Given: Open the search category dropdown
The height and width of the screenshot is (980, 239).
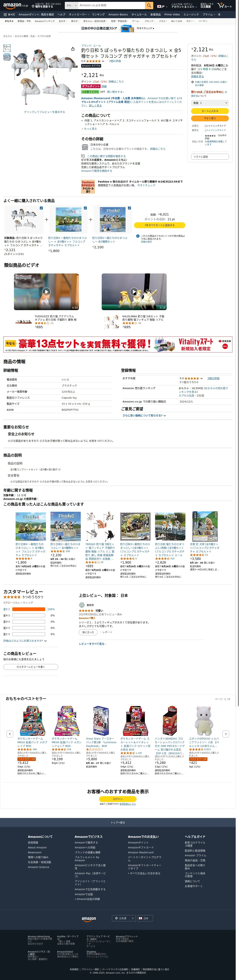Looking at the screenshot, I should [71, 5].
